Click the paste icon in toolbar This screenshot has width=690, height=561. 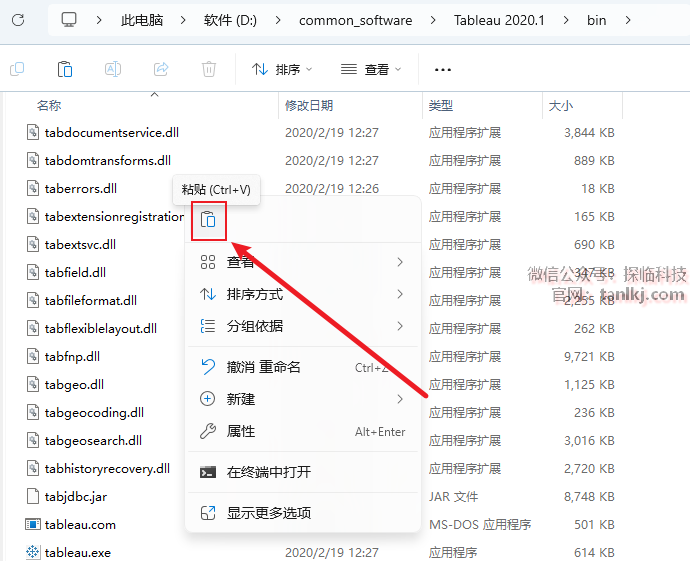click(x=65, y=69)
